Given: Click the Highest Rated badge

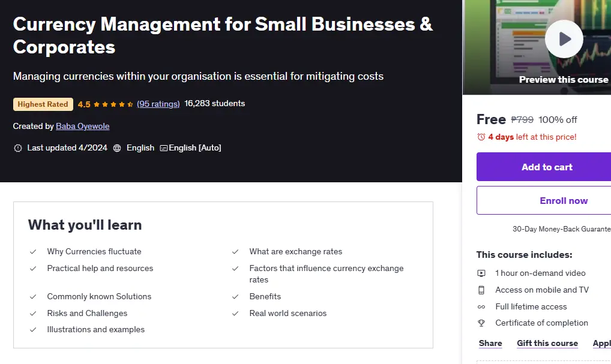Looking at the screenshot, I should 43,104.
